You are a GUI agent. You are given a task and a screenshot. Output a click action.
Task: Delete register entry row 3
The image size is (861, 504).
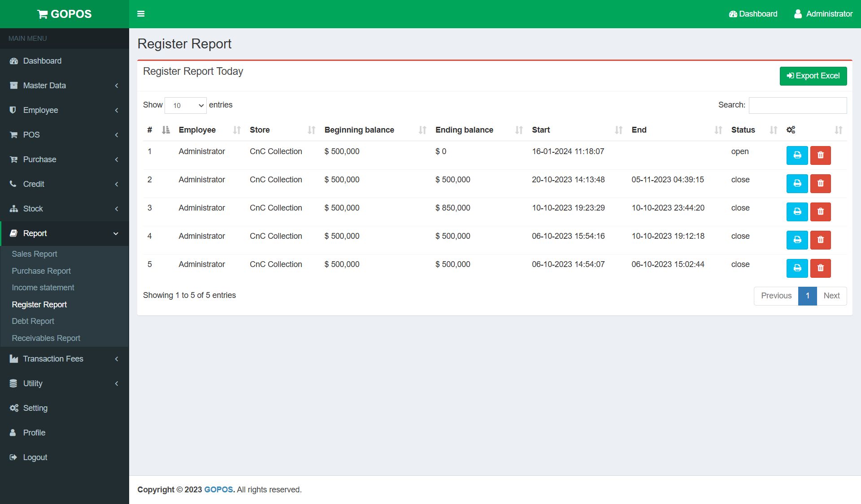point(820,212)
